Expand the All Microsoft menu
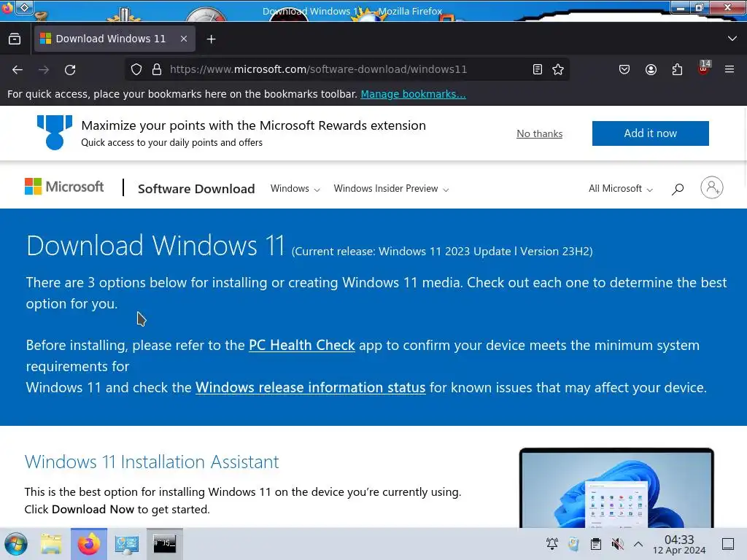 [x=620, y=189]
